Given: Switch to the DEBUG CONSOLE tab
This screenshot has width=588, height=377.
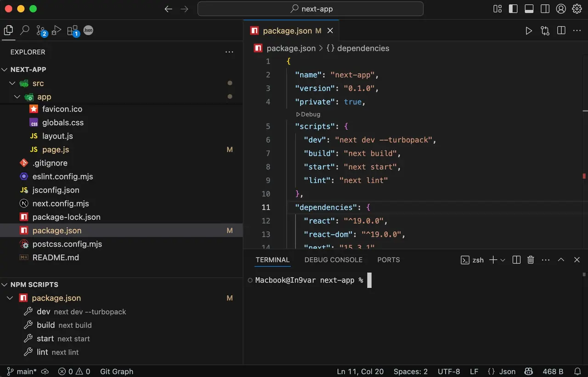Looking at the screenshot, I should click(x=334, y=260).
